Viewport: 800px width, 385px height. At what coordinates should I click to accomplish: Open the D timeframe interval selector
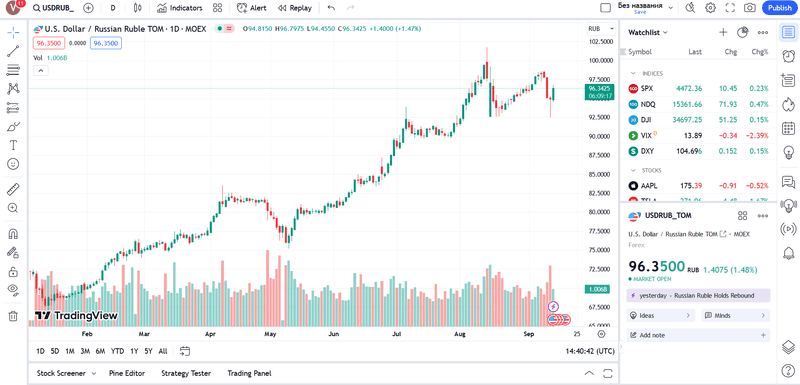pos(113,8)
